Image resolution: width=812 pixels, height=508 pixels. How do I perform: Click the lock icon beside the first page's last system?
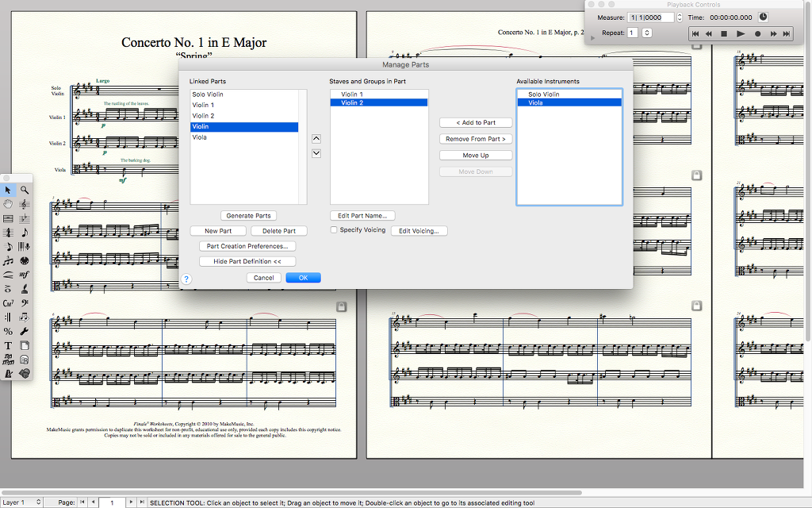341,307
